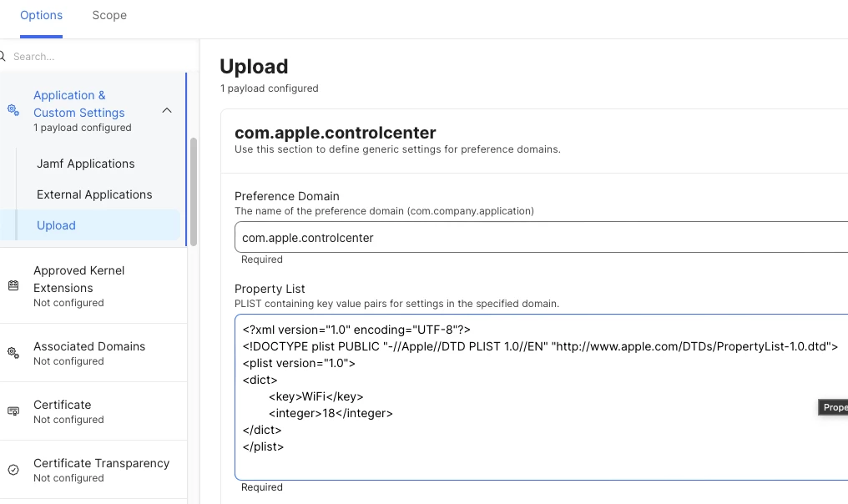Click the sidebar vertical scrollbar
The width and height of the screenshot is (848, 504).
194,191
